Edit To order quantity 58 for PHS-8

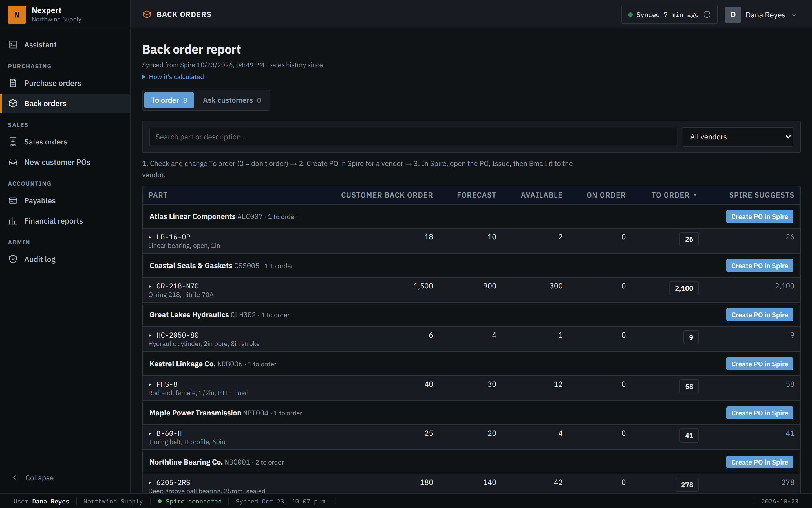coord(689,386)
